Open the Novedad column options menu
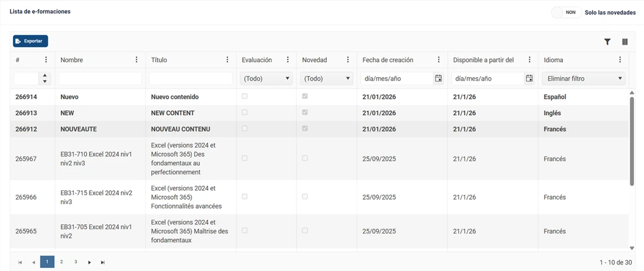The width and height of the screenshot is (644, 271). (x=348, y=60)
